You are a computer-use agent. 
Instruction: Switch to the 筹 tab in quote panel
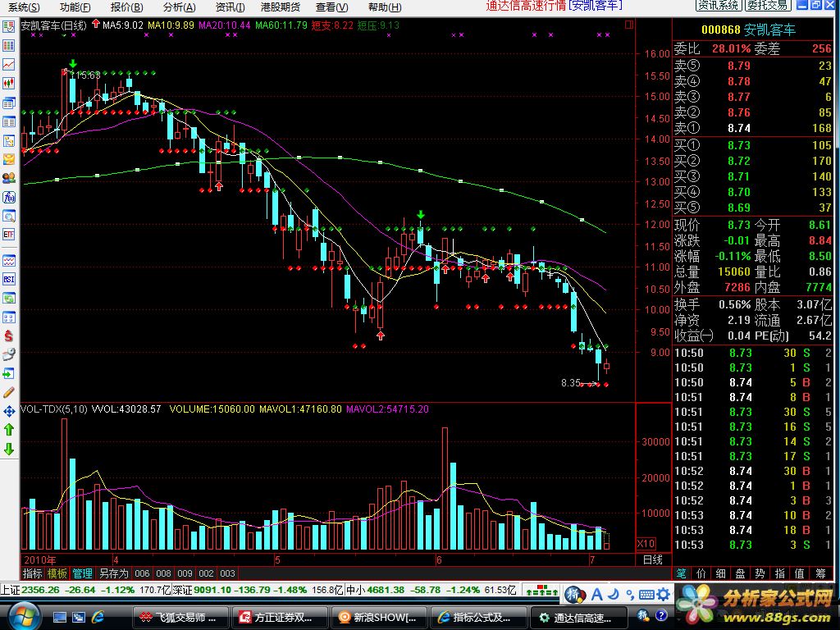click(820, 573)
